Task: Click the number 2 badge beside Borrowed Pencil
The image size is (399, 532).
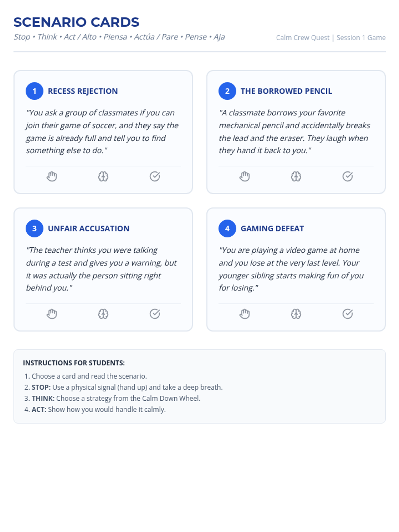Action: 227,91
